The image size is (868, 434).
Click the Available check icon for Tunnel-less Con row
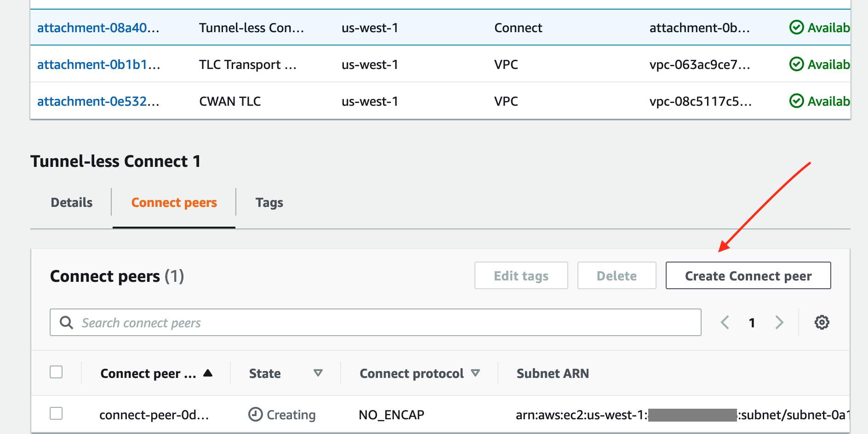[796, 28]
